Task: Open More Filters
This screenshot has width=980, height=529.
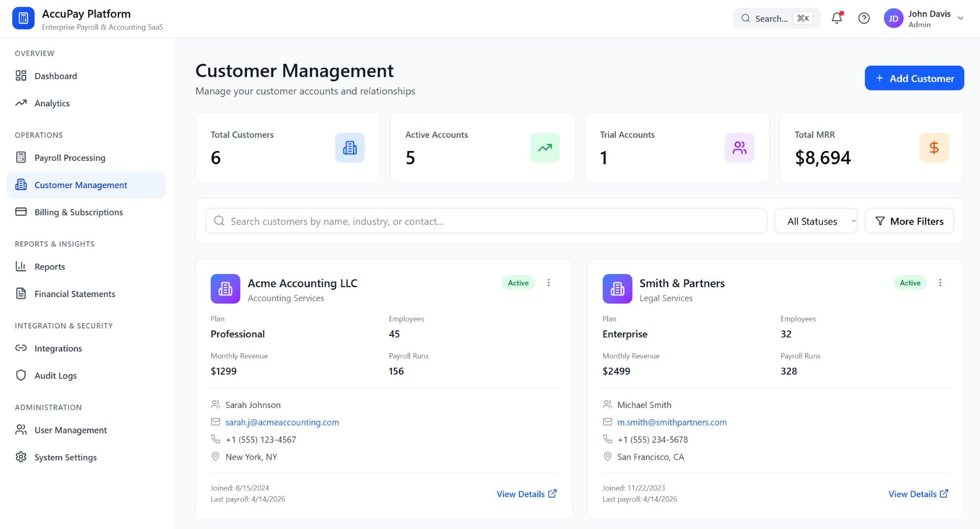Action: (x=909, y=221)
